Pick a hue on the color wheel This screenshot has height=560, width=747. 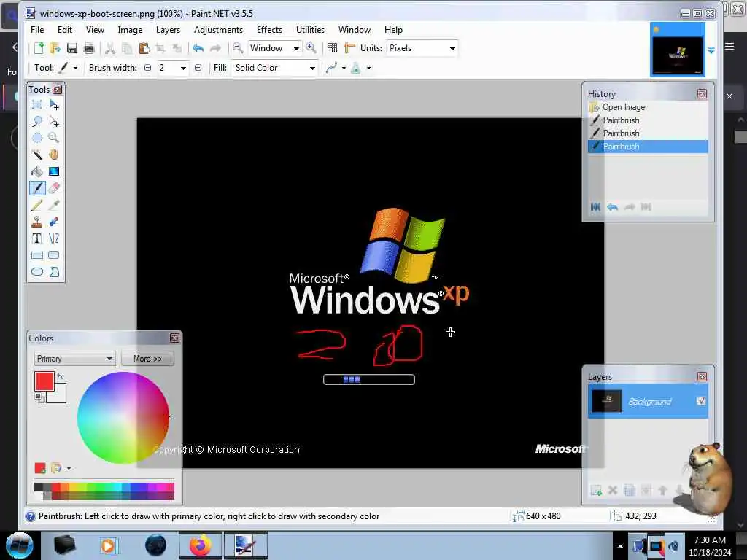pos(123,418)
